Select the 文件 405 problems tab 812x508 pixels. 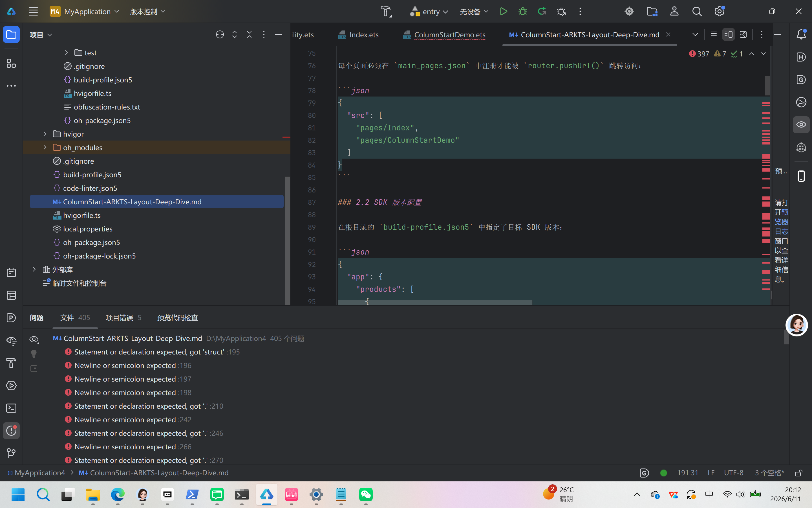[75, 317]
